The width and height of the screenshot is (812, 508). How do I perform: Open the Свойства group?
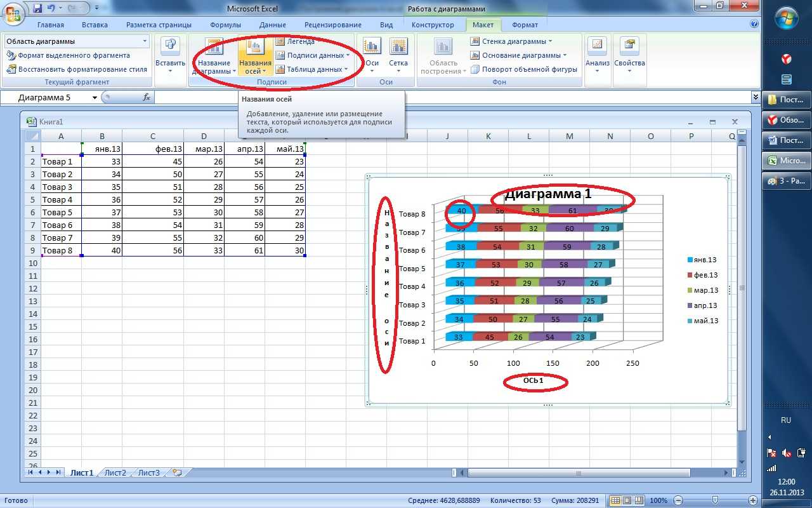pos(629,57)
